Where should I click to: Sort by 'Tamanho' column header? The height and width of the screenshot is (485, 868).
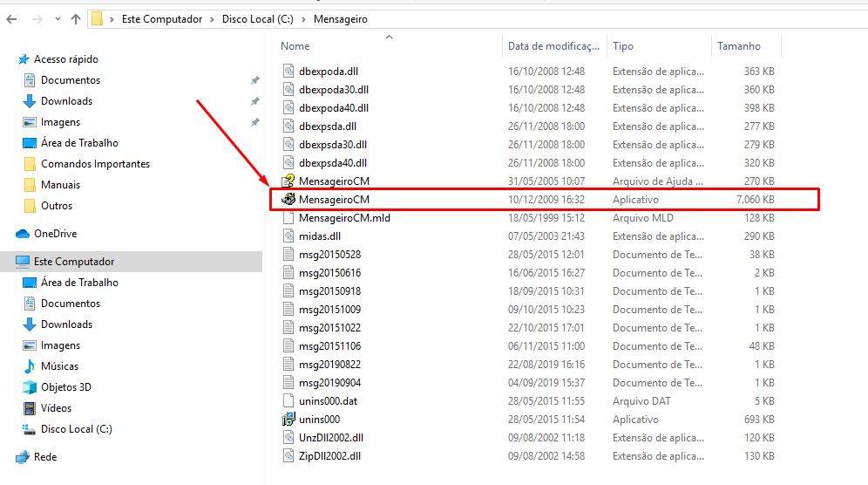[x=739, y=46]
